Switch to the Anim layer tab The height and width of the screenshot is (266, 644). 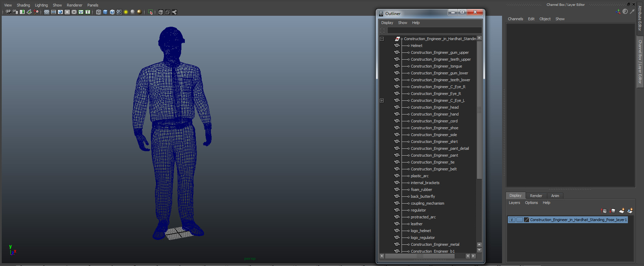pyautogui.click(x=555, y=196)
